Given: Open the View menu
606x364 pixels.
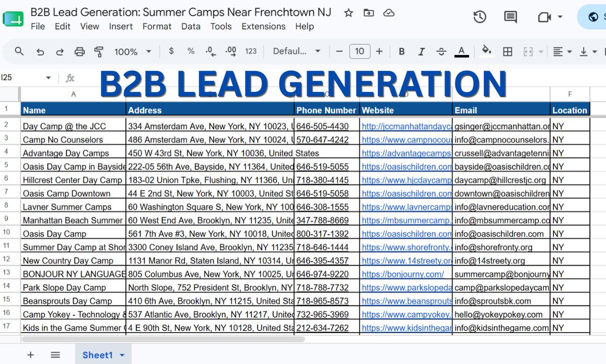Looking at the screenshot, I should (90, 26).
